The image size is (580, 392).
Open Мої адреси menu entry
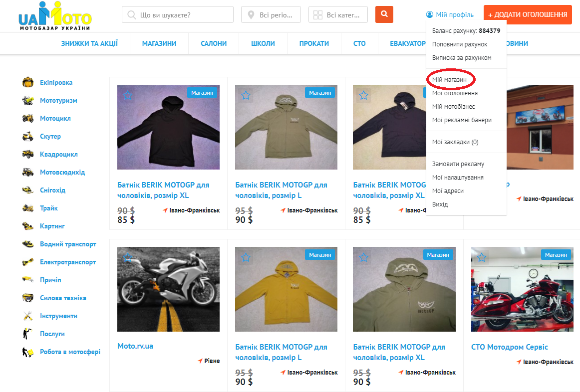click(x=448, y=191)
